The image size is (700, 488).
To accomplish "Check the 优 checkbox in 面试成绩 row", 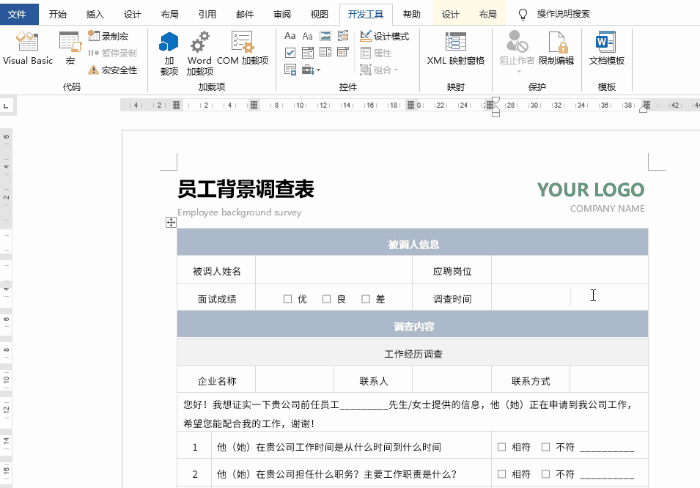I will click(x=288, y=299).
